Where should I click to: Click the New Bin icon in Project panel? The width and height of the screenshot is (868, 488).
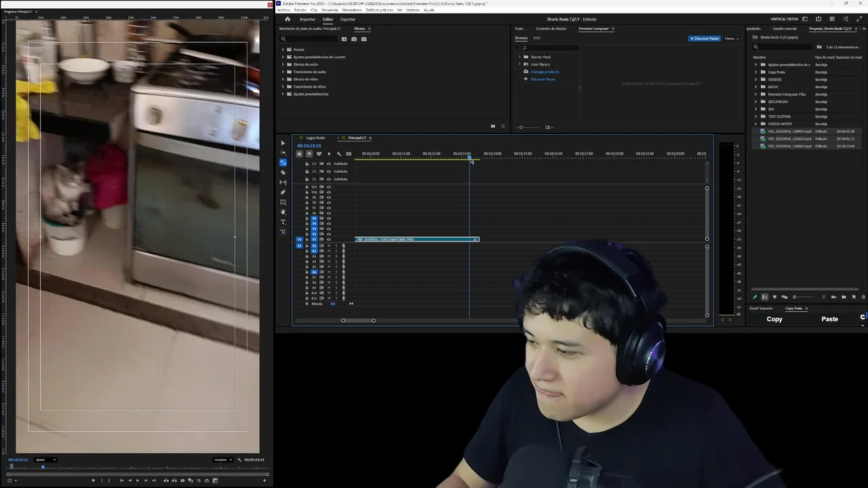click(844, 297)
